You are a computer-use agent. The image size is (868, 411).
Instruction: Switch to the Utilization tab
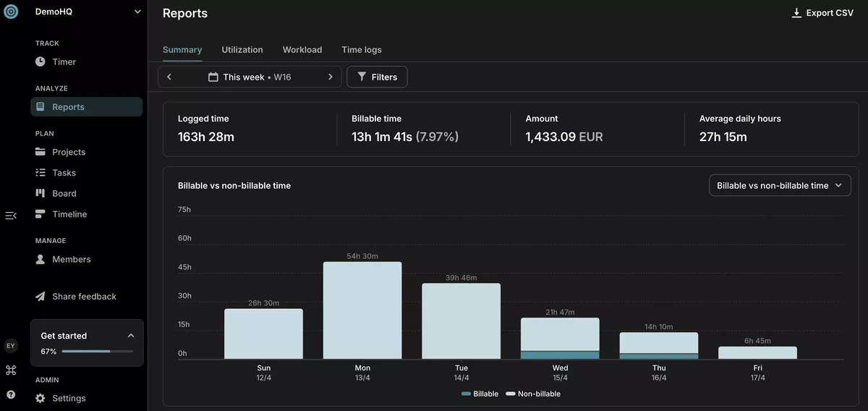pyautogui.click(x=242, y=50)
